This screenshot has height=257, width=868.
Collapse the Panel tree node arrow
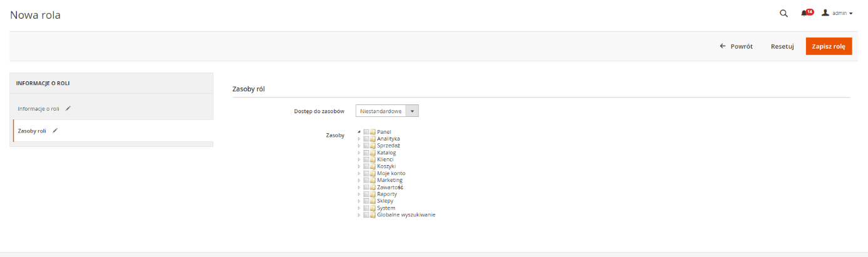click(359, 132)
